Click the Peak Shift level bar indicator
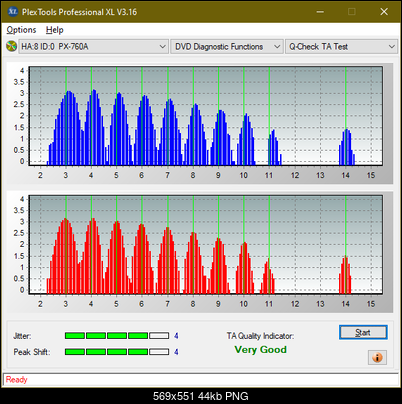Image resolution: width=402 pixels, height=404 pixels. 117,352
